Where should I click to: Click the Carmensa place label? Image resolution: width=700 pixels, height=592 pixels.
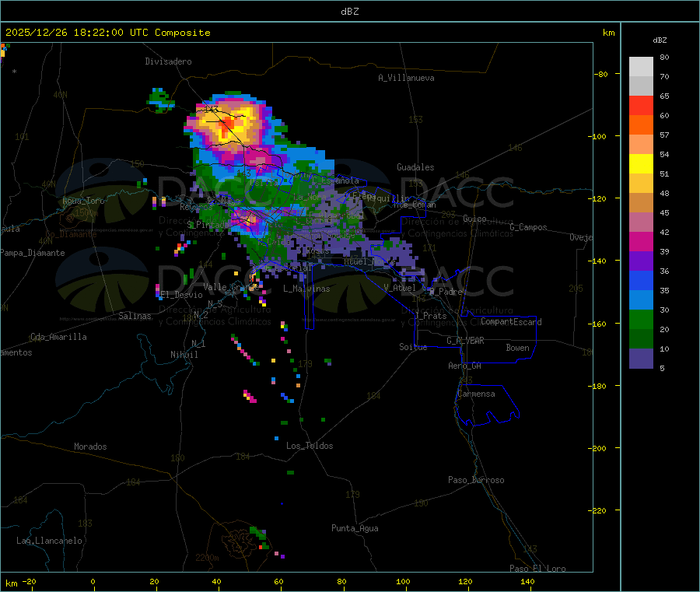(476, 394)
